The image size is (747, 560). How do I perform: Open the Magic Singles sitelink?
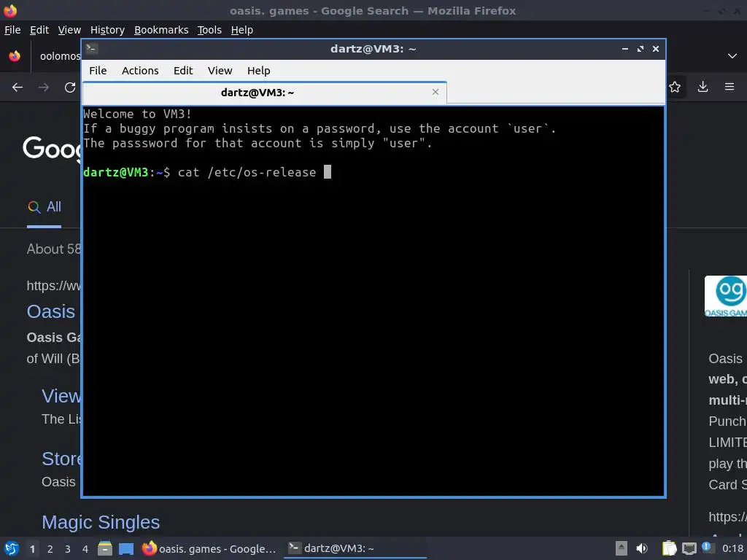pos(101,522)
